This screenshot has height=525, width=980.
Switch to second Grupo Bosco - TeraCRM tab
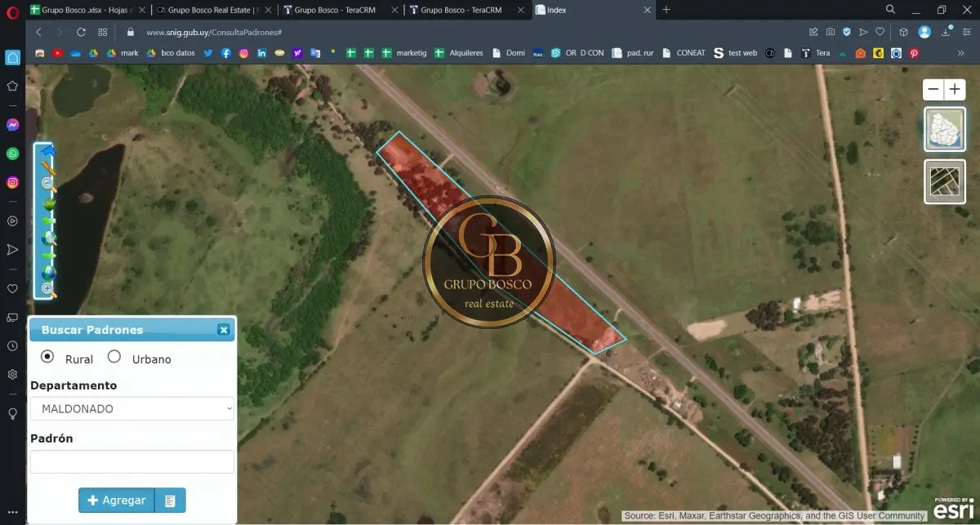[x=467, y=10]
